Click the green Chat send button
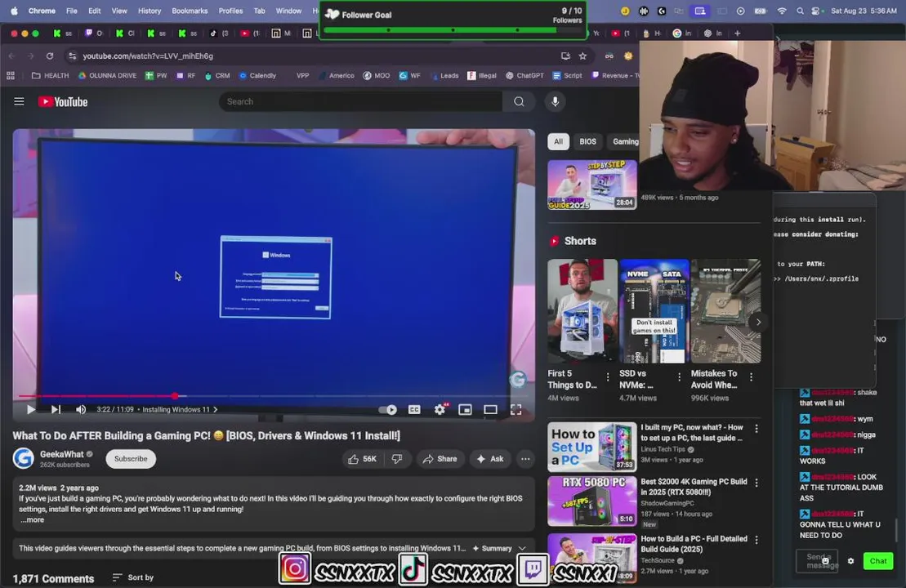Viewport: 906px width, 588px height. tap(877, 561)
